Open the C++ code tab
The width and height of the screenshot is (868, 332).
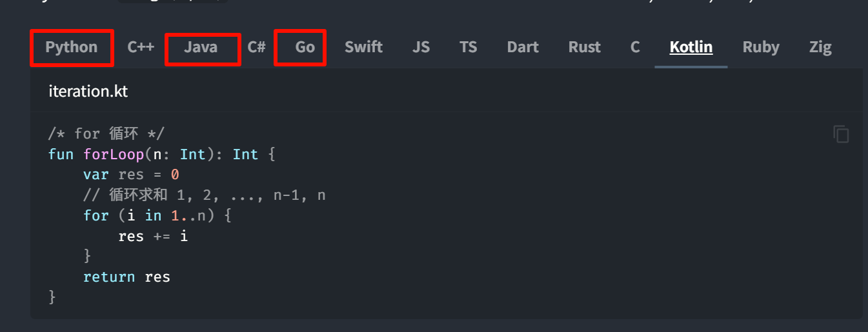click(x=141, y=47)
